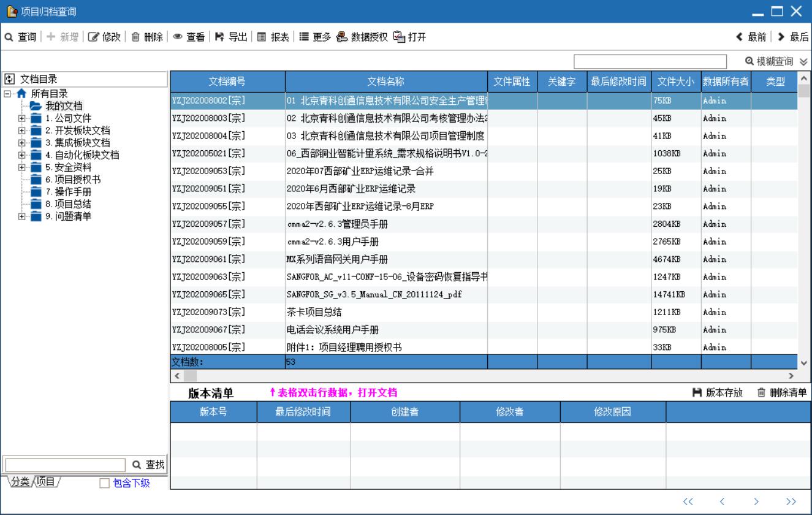
Task: Click the 查询 search toolbar icon
Action: coord(9,37)
